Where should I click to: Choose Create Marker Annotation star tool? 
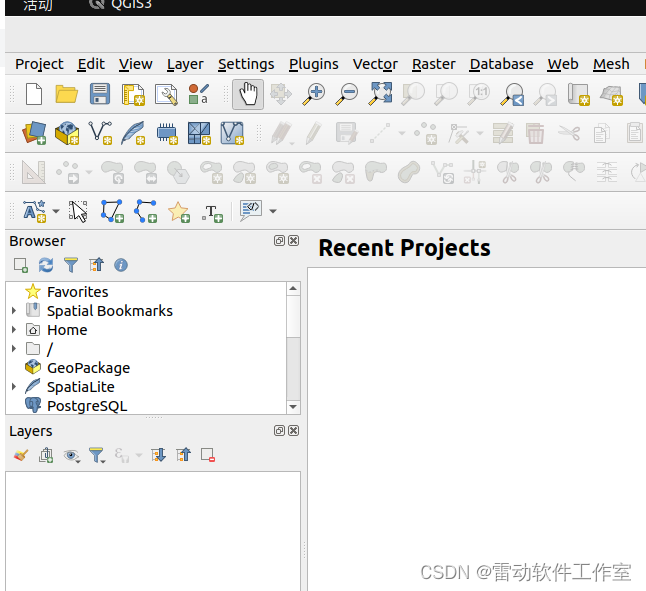pos(179,212)
